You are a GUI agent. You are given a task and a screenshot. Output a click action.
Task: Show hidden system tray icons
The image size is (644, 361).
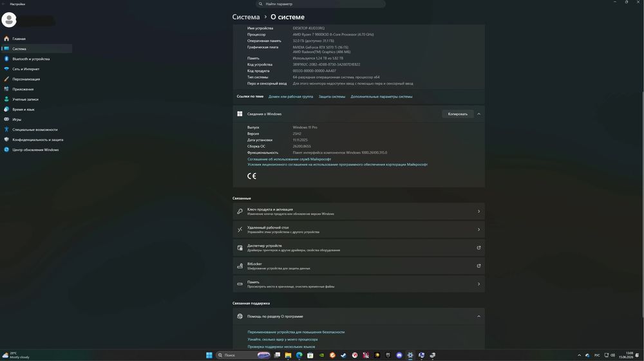coord(579,355)
